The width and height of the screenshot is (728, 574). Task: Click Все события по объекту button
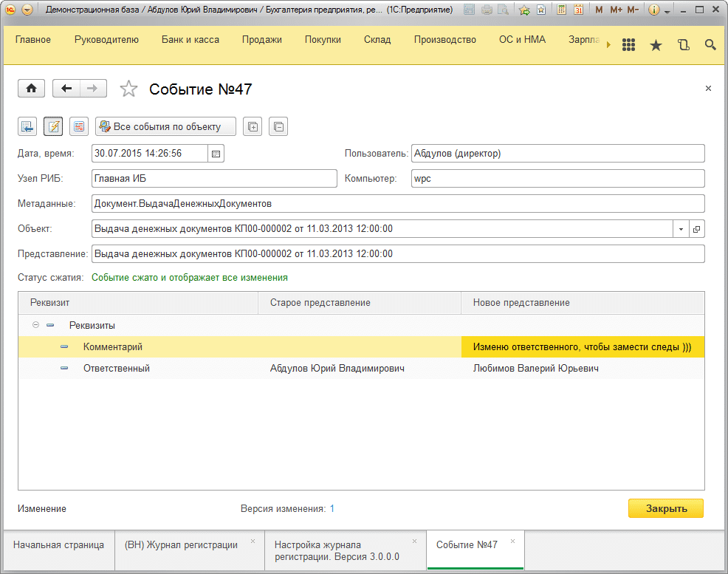(165, 126)
